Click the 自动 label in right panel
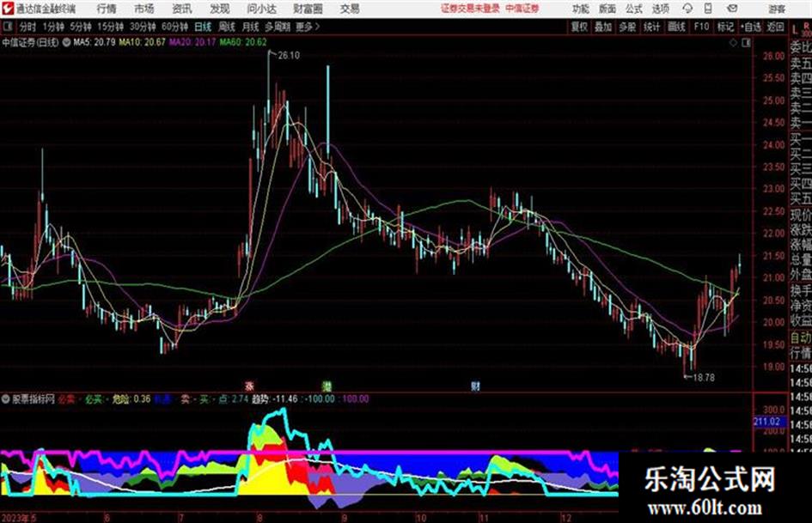The width and height of the screenshot is (812, 523). click(801, 338)
